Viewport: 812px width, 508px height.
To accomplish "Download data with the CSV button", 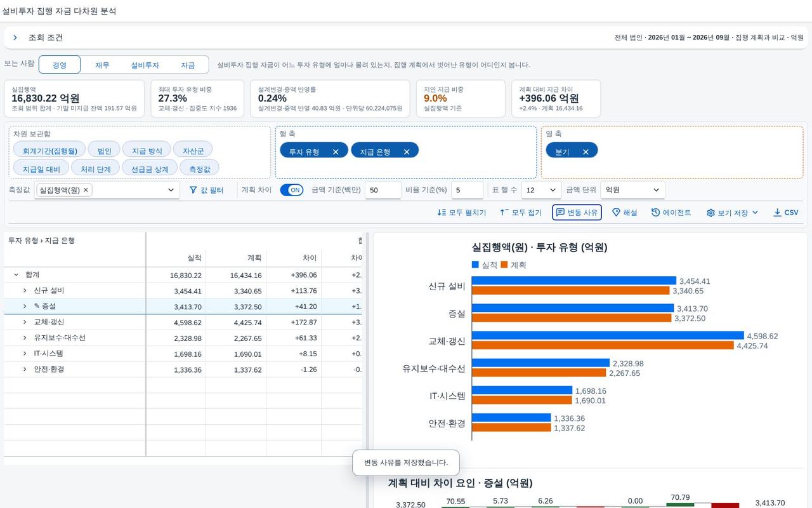I will click(x=785, y=213).
